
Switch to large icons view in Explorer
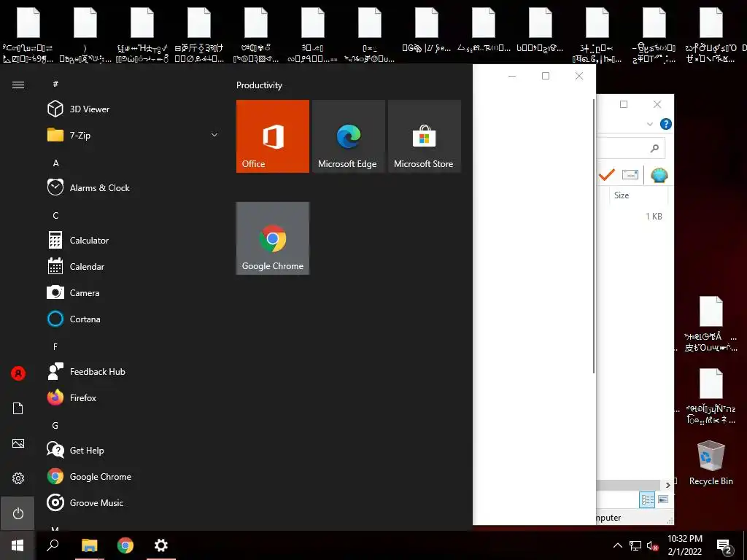662,499
